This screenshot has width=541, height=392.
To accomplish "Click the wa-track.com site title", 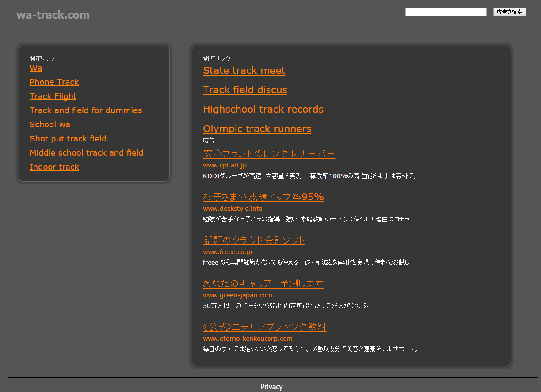I will point(53,15).
